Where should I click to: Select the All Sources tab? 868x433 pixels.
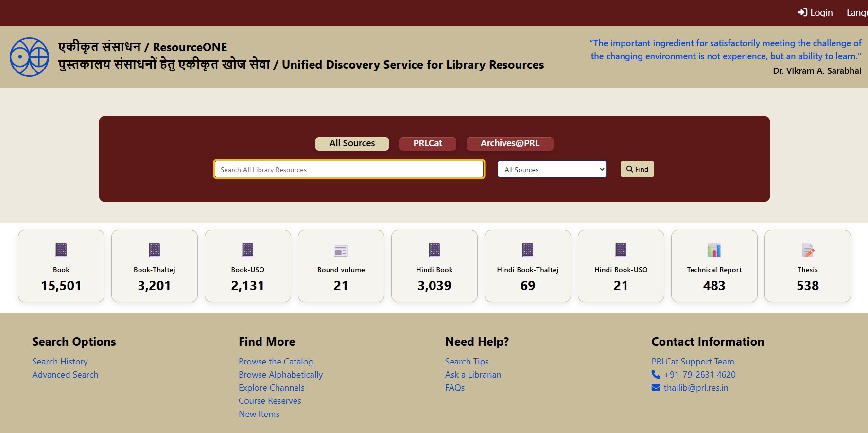click(352, 143)
